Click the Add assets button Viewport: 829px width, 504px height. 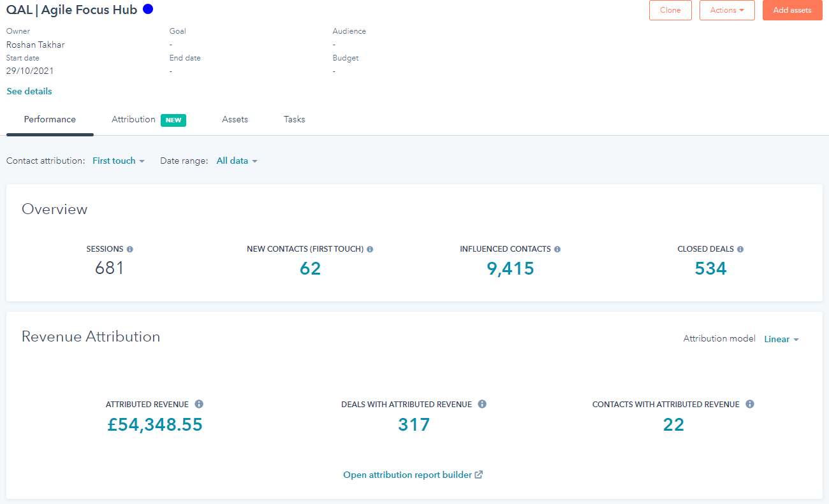(792, 10)
